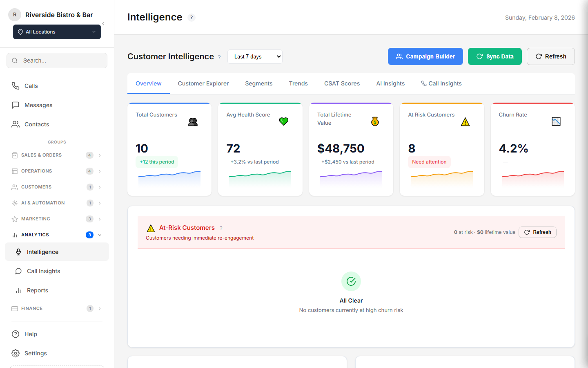Click the At Risk Customers warning icon
The width and height of the screenshot is (588, 368).
(x=465, y=121)
